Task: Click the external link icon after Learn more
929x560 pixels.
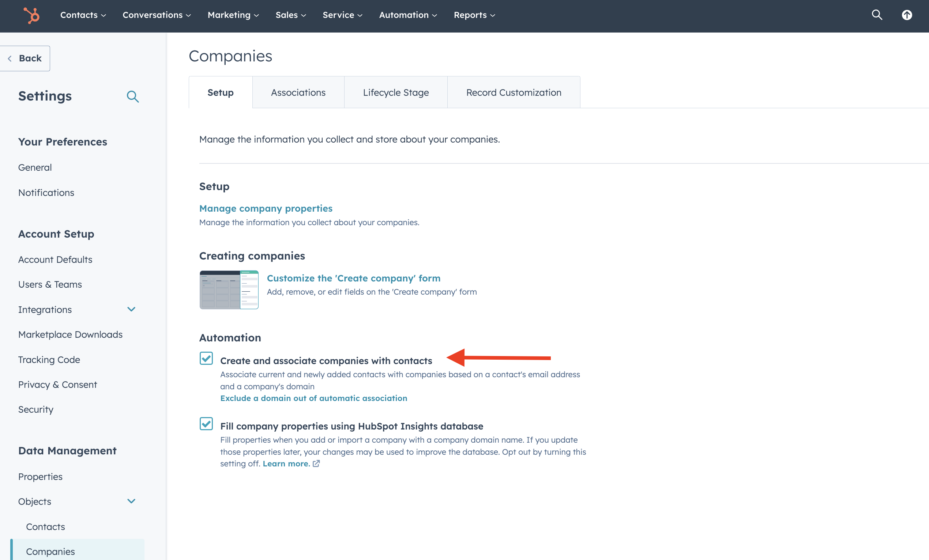Action: pyautogui.click(x=316, y=464)
